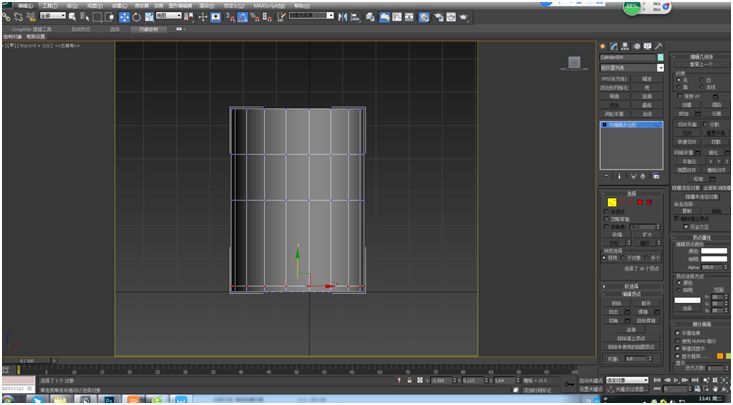Click the Collapse button in Edit Geometry
The width and height of the screenshot is (733, 405).
pyautogui.click(x=698, y=179)
